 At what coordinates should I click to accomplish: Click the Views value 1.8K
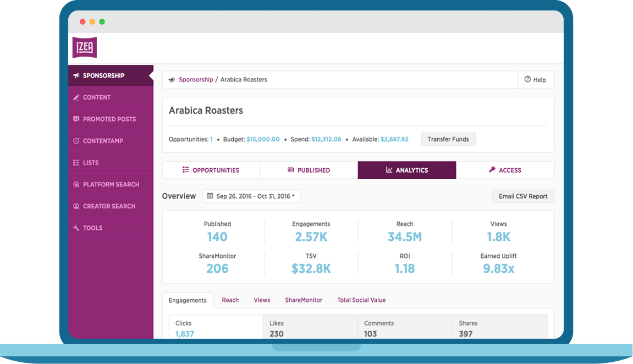[499, 237]
